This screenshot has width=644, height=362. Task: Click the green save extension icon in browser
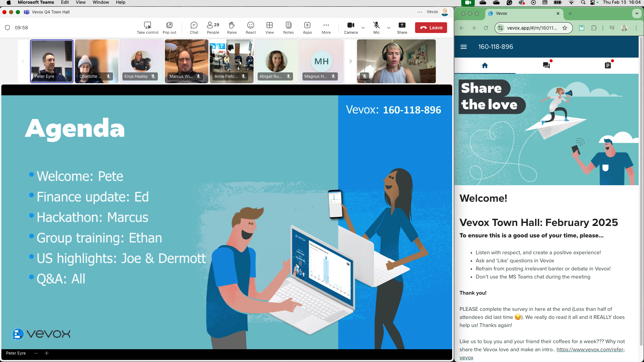point(582,28)
